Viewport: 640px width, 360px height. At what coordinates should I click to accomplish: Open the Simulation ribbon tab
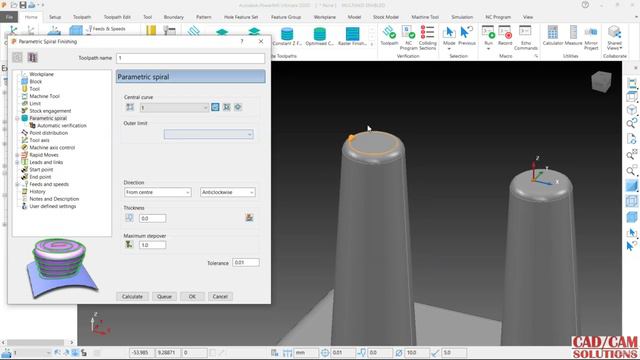[462, 17]
